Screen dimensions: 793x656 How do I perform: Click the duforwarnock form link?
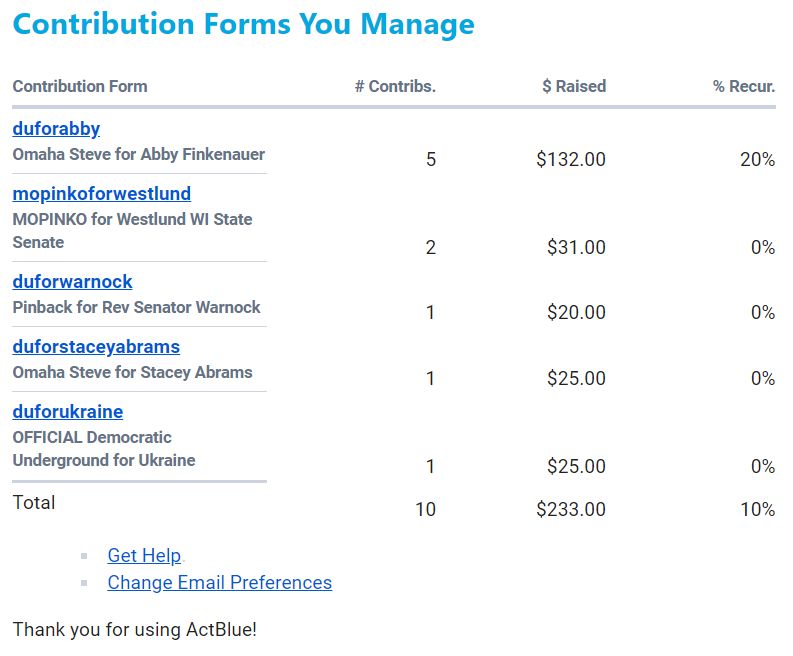72,282
